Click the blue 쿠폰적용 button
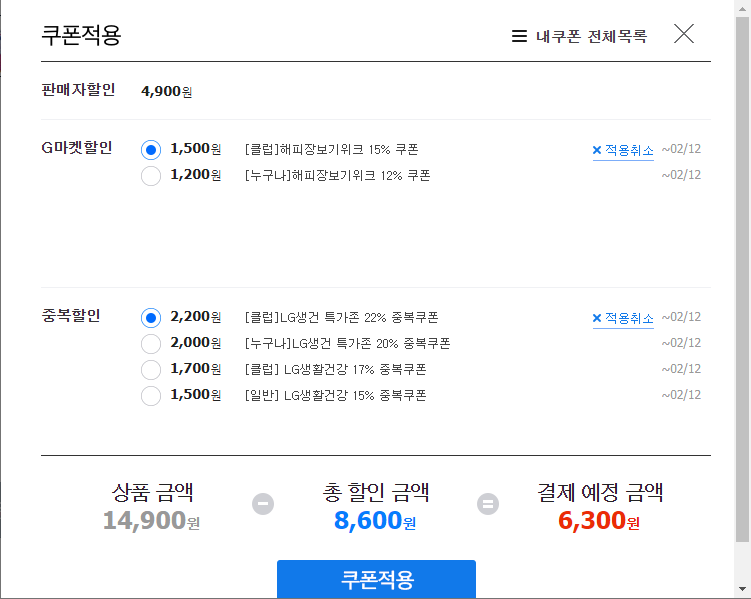Viewport: 751px width, 599px height. 376,579
